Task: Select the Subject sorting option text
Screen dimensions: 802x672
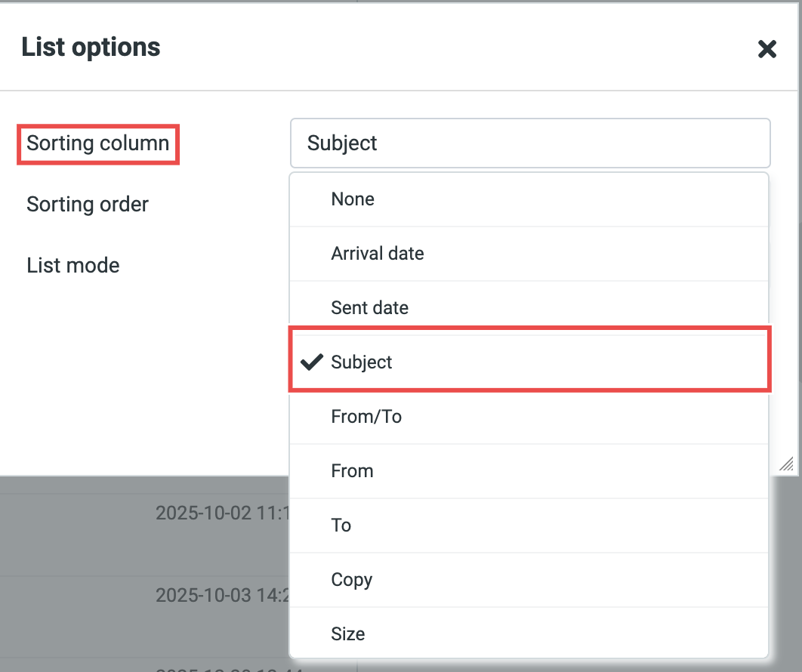Action: [x=362, y=362]
